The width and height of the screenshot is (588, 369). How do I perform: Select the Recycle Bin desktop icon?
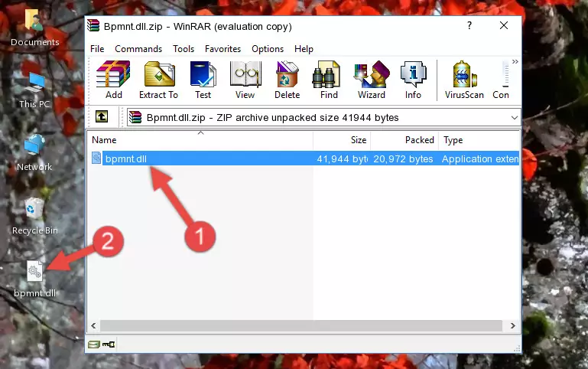[35, 217]
